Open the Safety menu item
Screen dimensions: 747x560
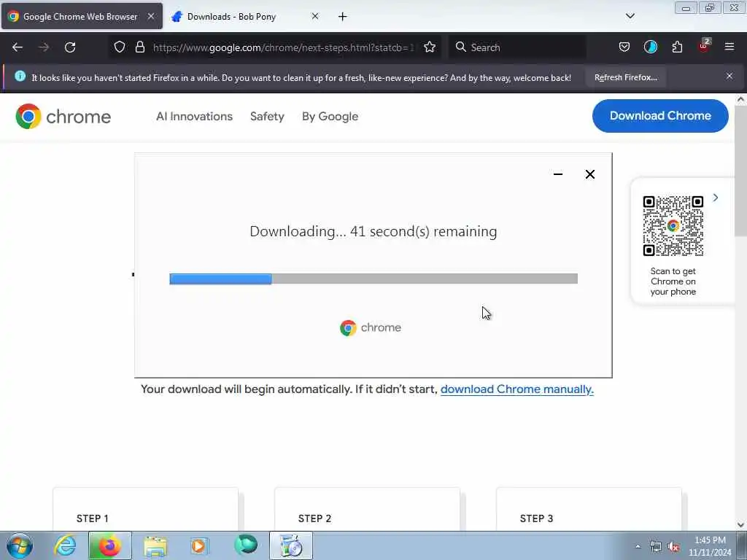[x=267, y=116]
